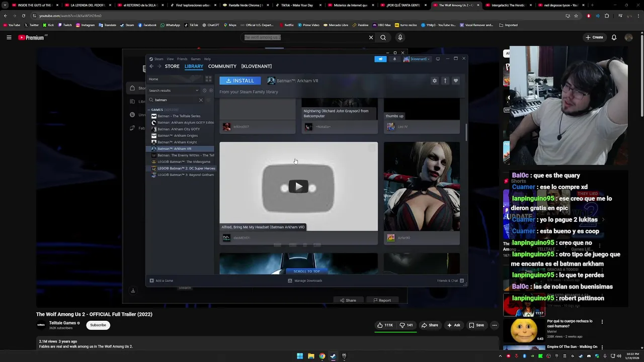Open Windows Start button on taskbar

[x=300, y=356]
